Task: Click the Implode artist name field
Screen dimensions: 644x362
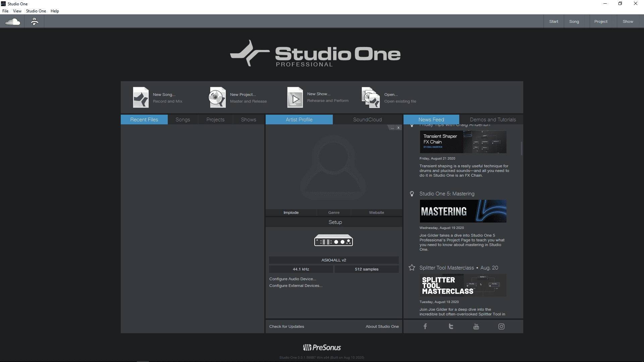Action: [x=291, y=213]
